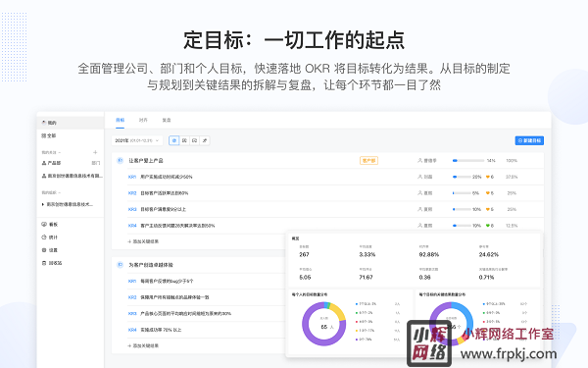Open the KR4 row with 实施成功率 70% 以上

(206, 330)
